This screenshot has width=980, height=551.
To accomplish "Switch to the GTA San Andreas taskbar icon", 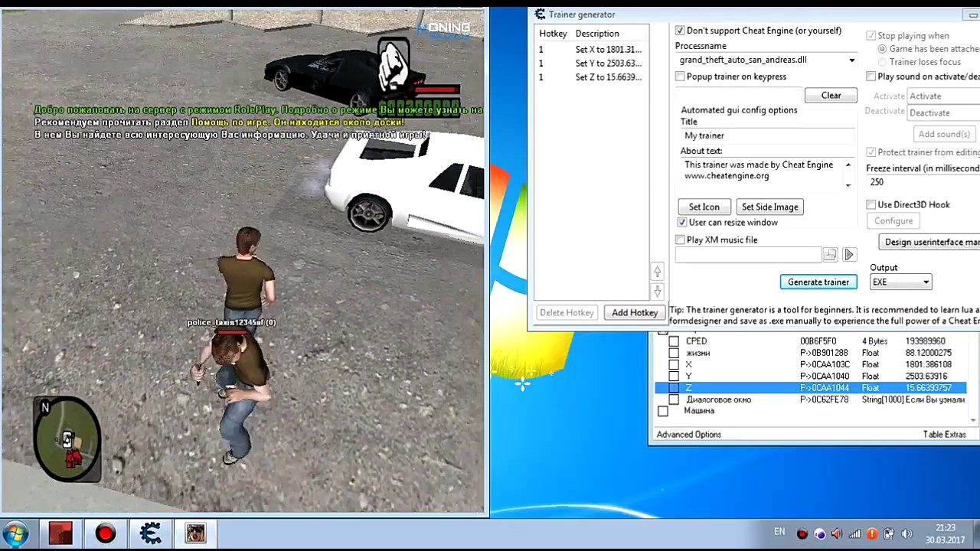I will pos(195,533).
